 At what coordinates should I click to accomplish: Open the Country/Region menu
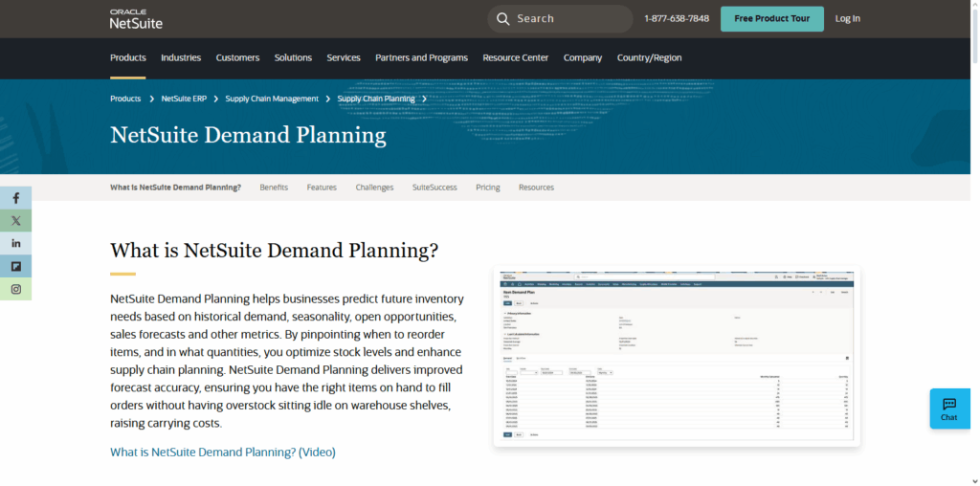click(650, 57)
